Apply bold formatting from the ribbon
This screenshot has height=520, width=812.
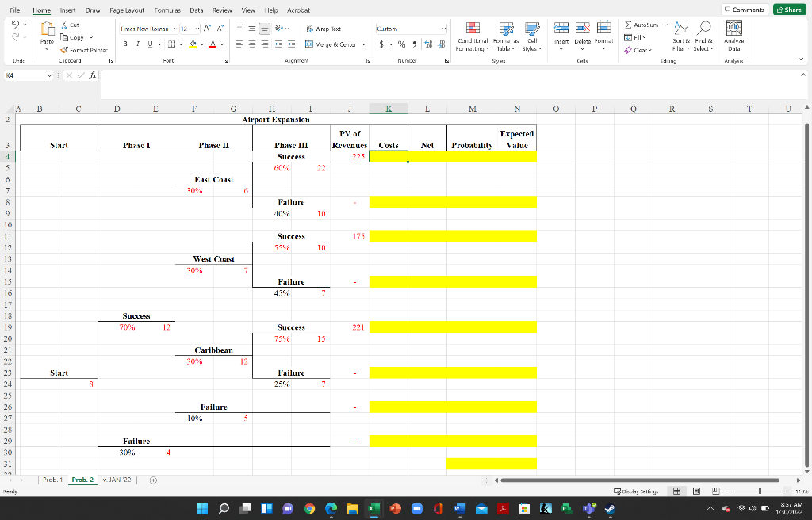[x=124, y=44]
